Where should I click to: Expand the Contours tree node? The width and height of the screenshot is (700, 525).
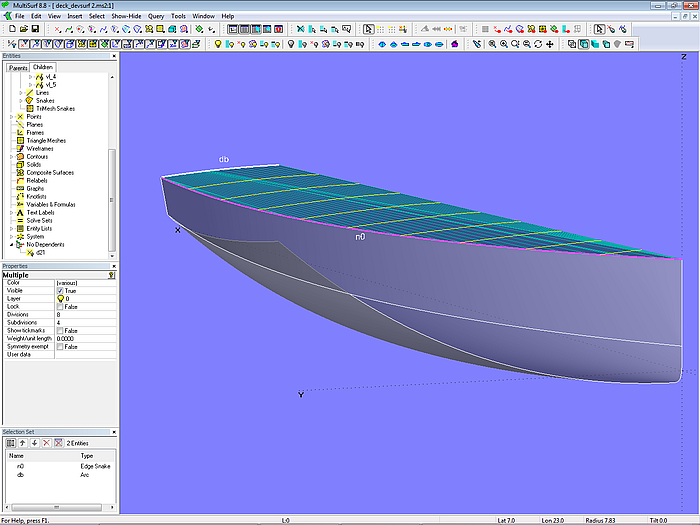[12, 157]
